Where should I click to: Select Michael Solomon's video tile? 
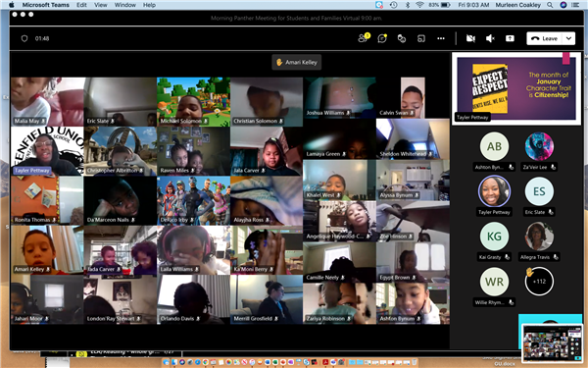click(193, 101)
